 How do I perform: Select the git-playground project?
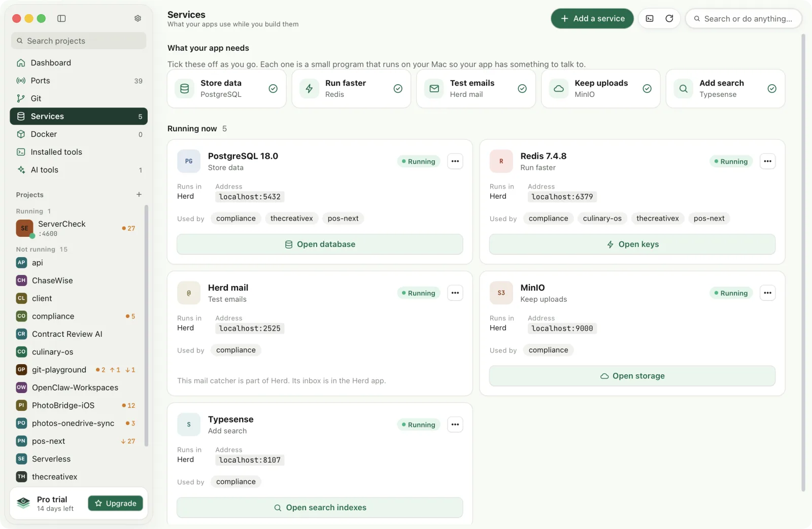pos(77,370)
